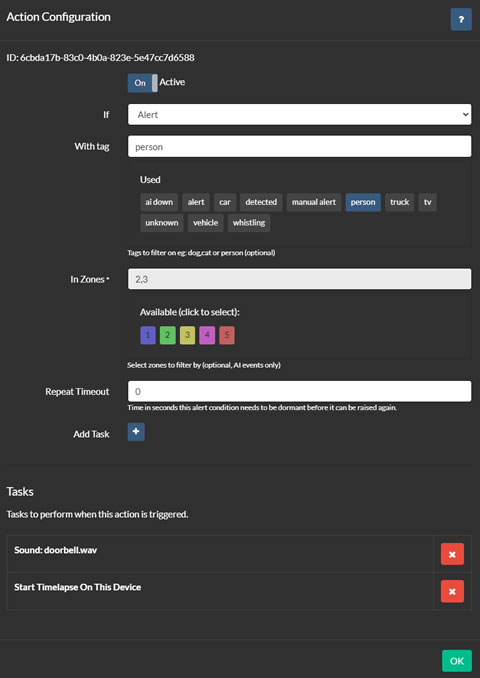Focus the Repeat Timeout field
The image size is (480, 678).
[299, 391]
